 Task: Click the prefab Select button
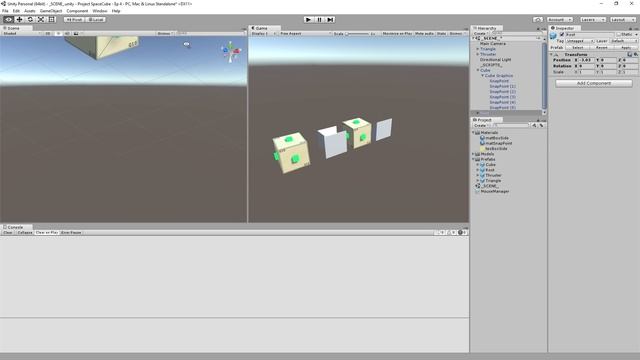(577, 48)
